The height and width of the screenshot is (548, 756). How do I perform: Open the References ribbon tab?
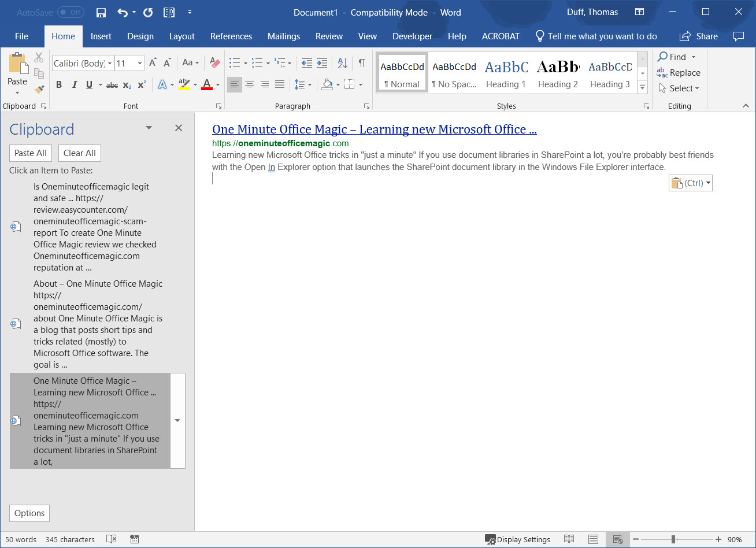point(231,36)
